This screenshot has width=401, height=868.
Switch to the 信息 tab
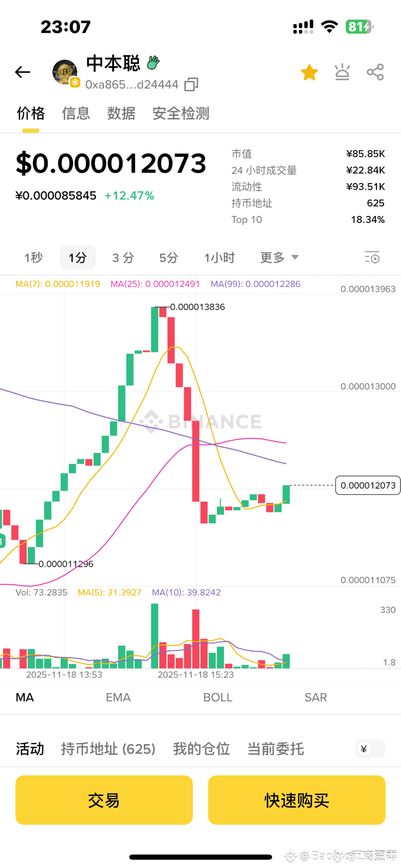76,113
